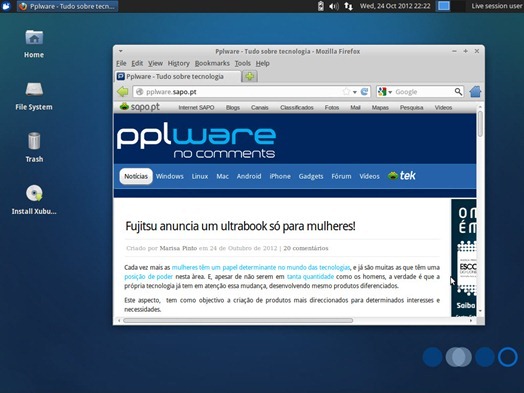Open the Tools menu

243,63
